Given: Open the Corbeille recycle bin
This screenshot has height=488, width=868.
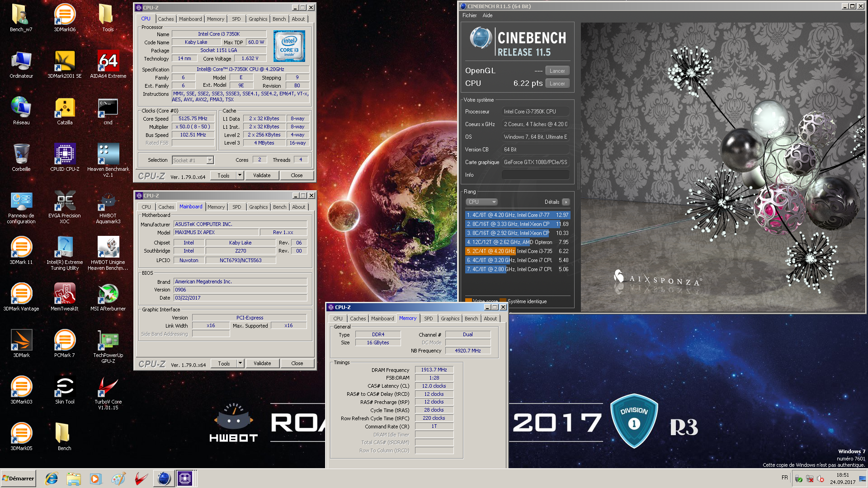Looking at the screenshot, I should (21, 158).
